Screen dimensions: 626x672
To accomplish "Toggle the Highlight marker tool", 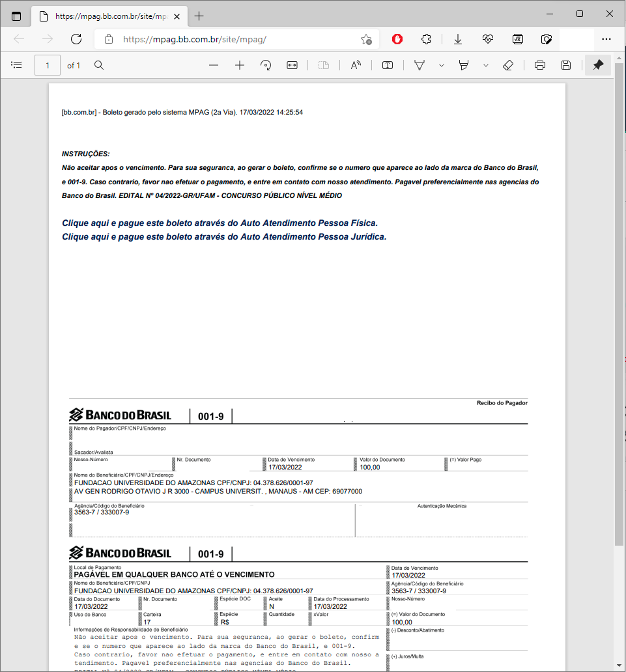I will tap(464, 65).
